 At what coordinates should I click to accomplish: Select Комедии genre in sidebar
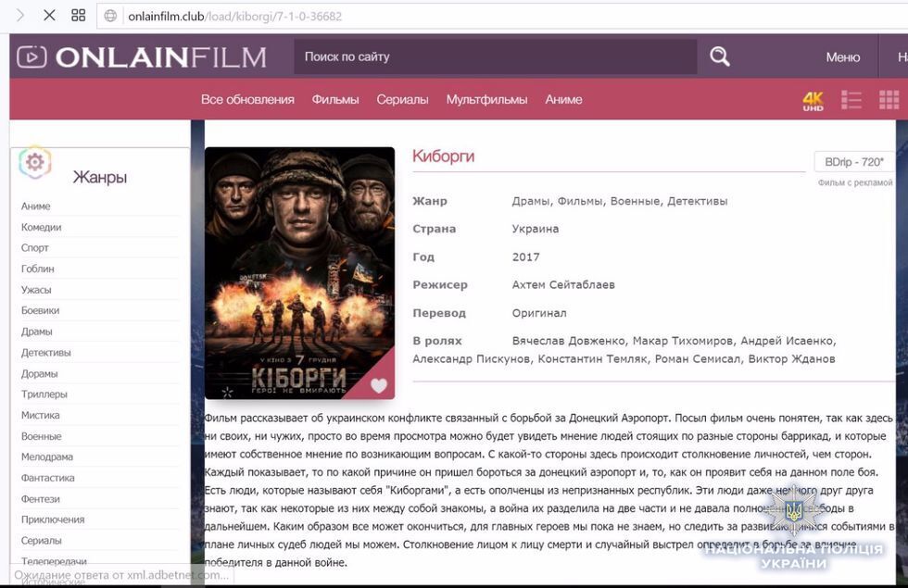tap(42, 227)
